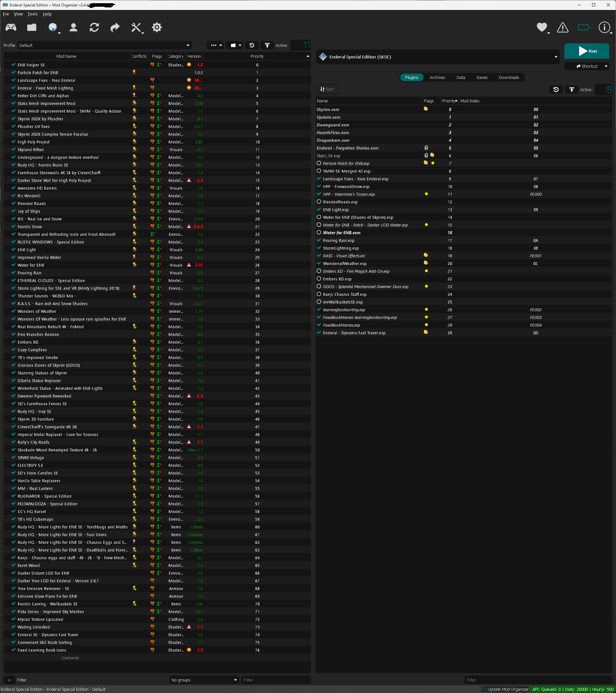The height and width of the screenshot is (693, 616).
Task: Open the folder dropdown above mod list
Action: 235,45
